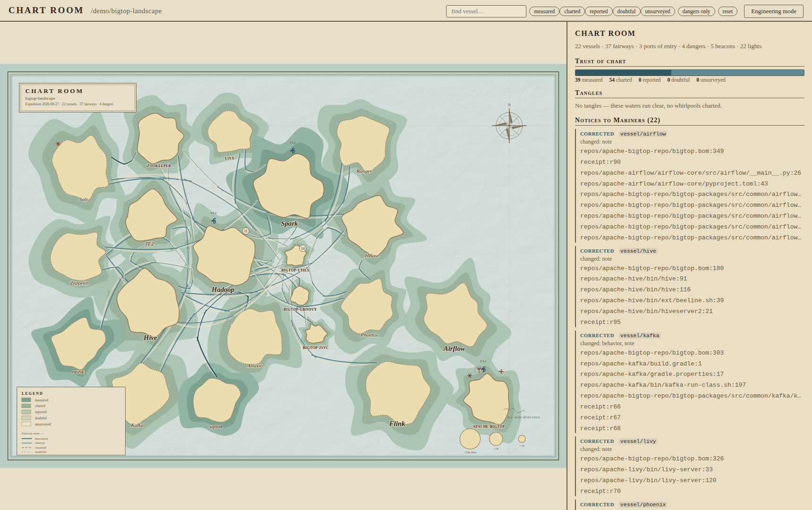Toggle the 'reported' trust filter
This screenshot has width=812, height=510.
point(599,11)
